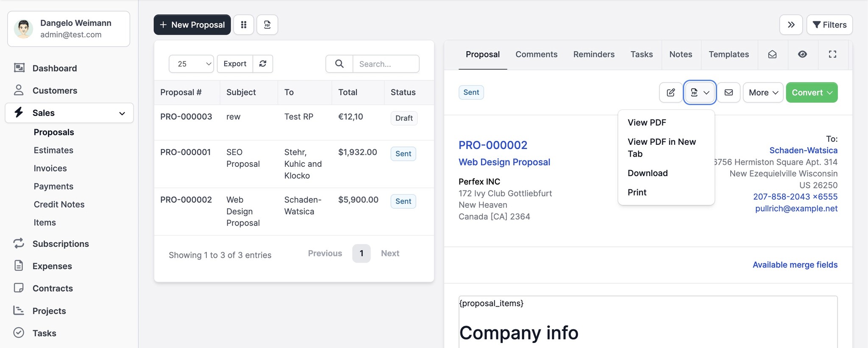
Task: Click phone number 207-858-2043 ×6555
Action: [x=795, y=197]
